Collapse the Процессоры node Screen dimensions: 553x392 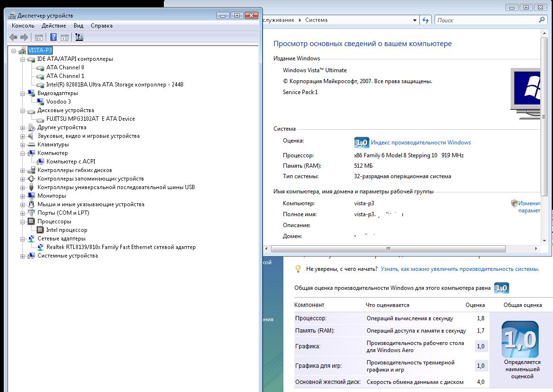coord(22,222)
